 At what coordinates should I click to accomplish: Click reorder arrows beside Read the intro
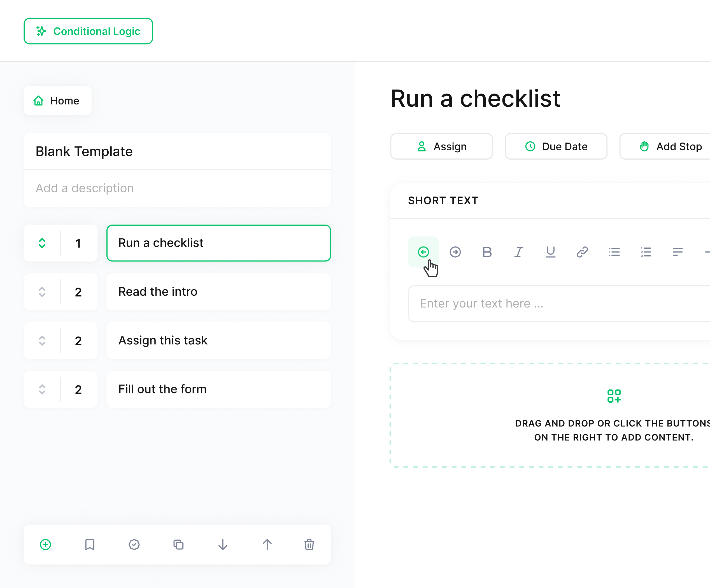42,292
